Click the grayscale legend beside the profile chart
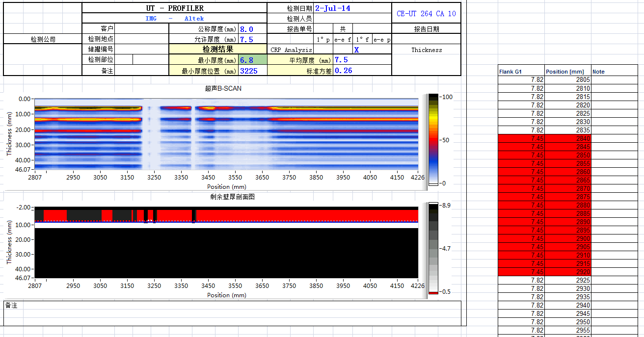The height and width of the screenshot is (337, 644). click(433, 248)
